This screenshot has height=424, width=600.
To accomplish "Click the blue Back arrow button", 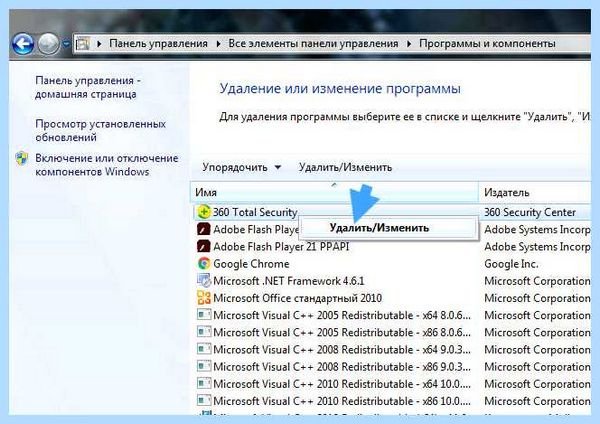I will [x=23, y=44].
